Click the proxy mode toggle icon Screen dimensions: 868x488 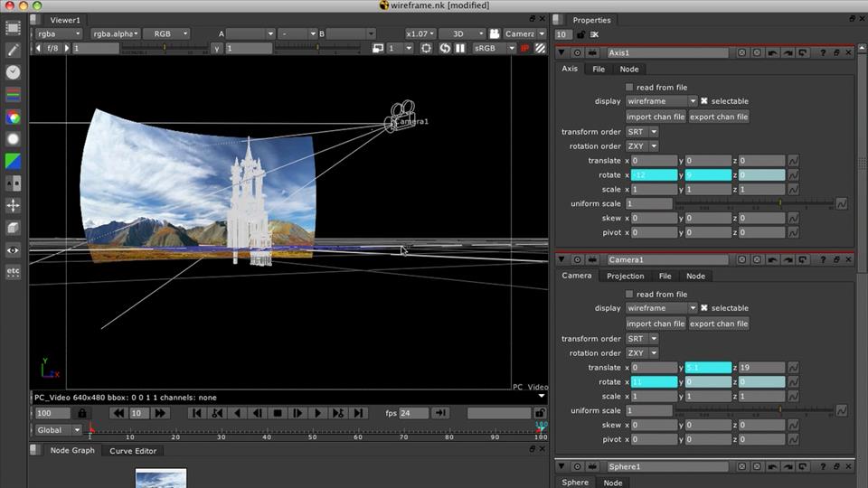click(x=378, y=48)
